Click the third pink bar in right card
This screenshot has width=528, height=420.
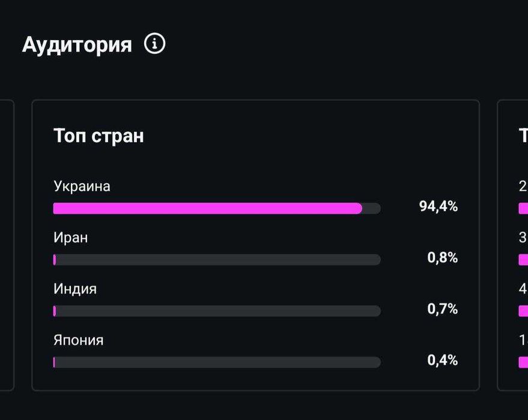[523, 311]
